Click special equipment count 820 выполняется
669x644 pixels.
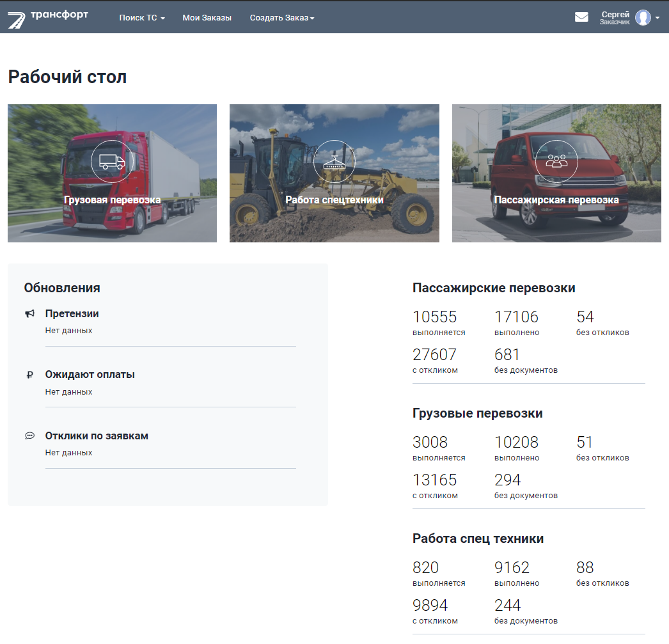pos(439,574)
